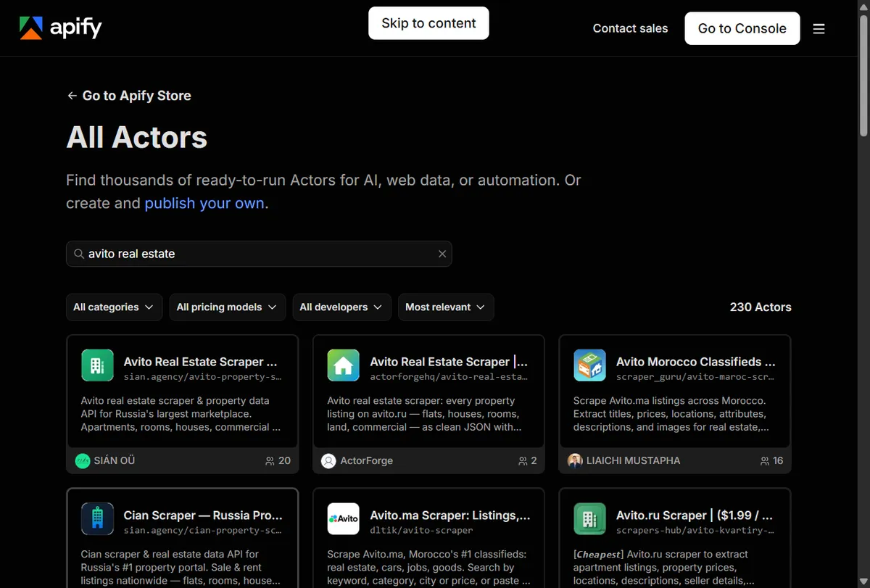Viewport: 870px width, 588px height.
Task: Open the hamburger menu icon
Action: pyautogui.click(x=819, y=29)
